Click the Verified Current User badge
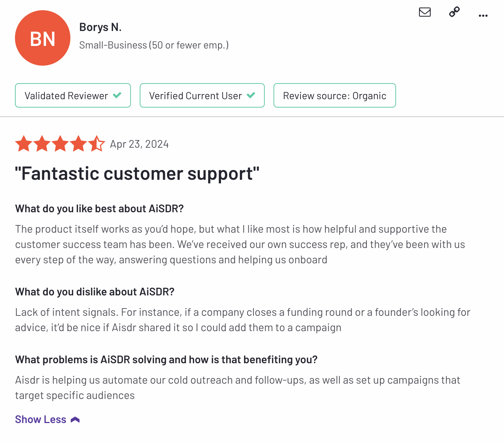 [x=202, y=95]
